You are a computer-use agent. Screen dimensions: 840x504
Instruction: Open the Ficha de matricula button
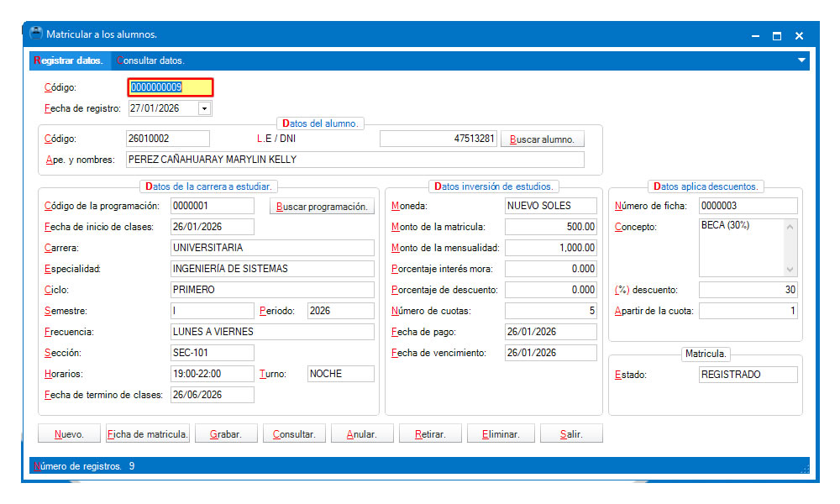148,433
